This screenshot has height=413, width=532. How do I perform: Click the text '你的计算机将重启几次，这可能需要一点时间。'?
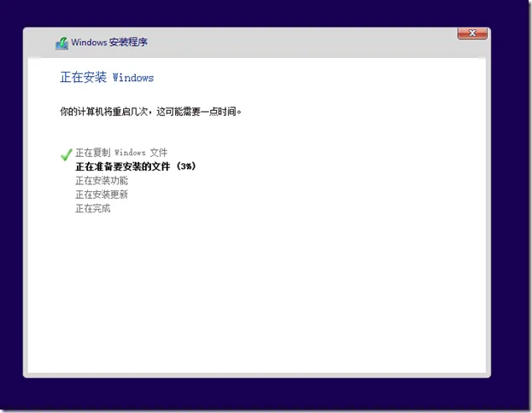pos(150,112)
